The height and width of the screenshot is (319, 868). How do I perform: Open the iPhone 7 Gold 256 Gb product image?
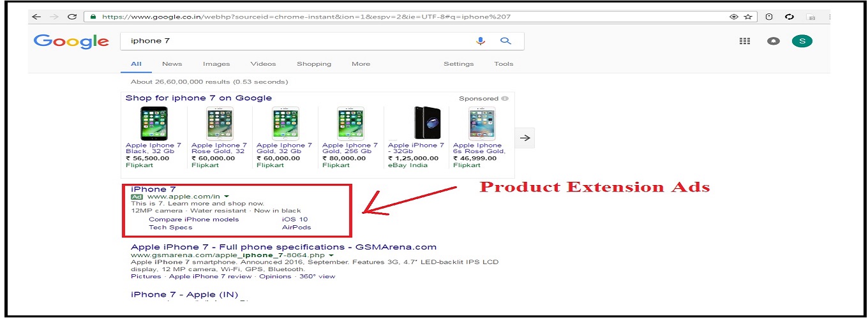coord(350,123)
